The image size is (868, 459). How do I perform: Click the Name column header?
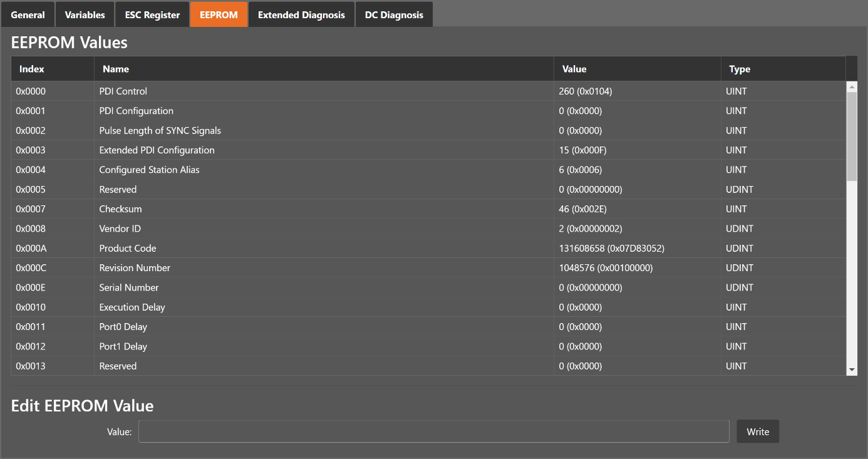(x=116, y=69)
